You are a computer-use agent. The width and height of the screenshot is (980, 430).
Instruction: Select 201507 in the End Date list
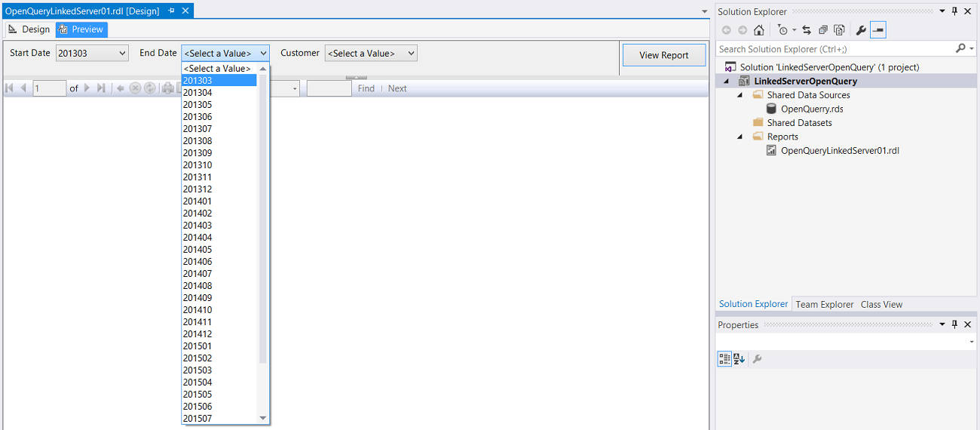point(219,418)
